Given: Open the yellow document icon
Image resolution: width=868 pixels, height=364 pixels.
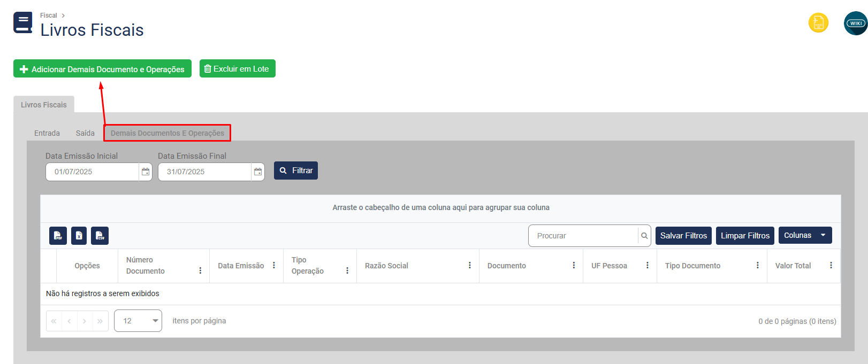Looking at the screenshot, I should click(818, 23).
